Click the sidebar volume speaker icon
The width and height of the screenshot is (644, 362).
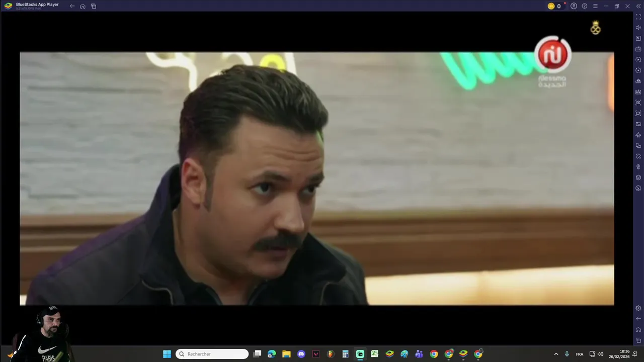click(638, 28)
